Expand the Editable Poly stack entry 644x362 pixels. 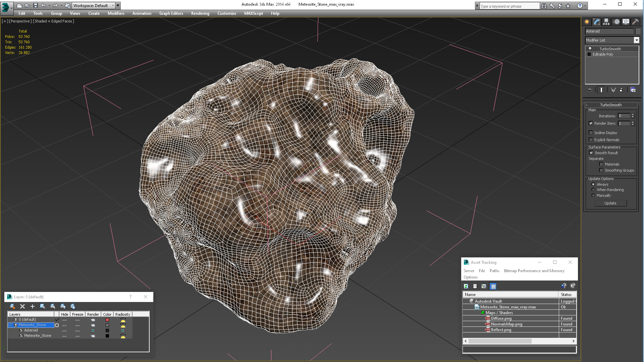click(x=589, y=54)
